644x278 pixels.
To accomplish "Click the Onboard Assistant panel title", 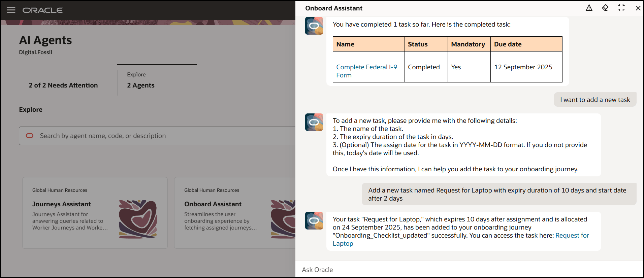I will pos(334,8).
